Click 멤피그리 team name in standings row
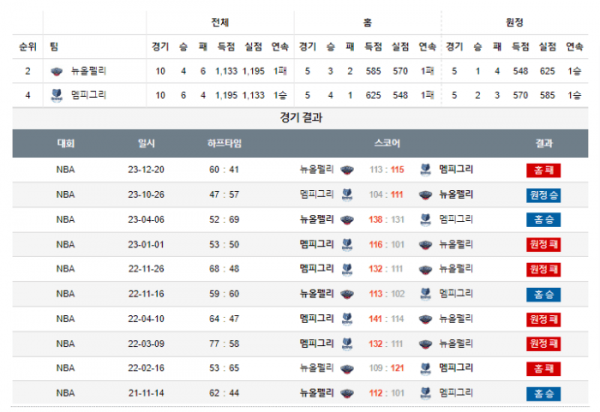The height and width of the screenshot is (412, 600). click(x=88, y=95)
